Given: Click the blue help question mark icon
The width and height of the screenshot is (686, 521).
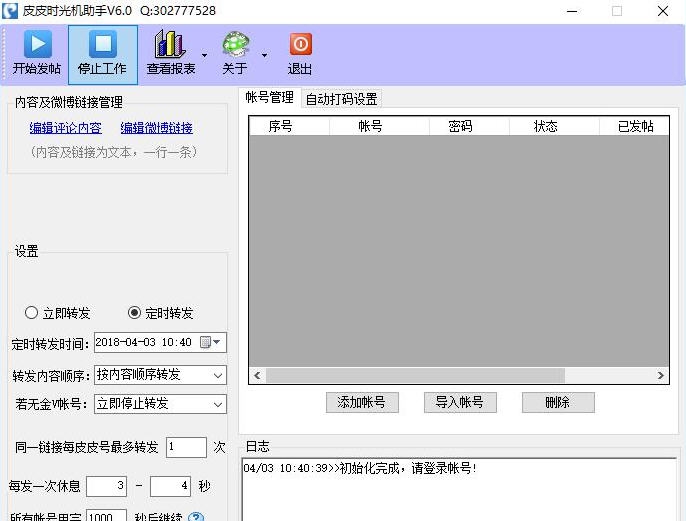Looking at the screenshot, I should click(196, 517).
